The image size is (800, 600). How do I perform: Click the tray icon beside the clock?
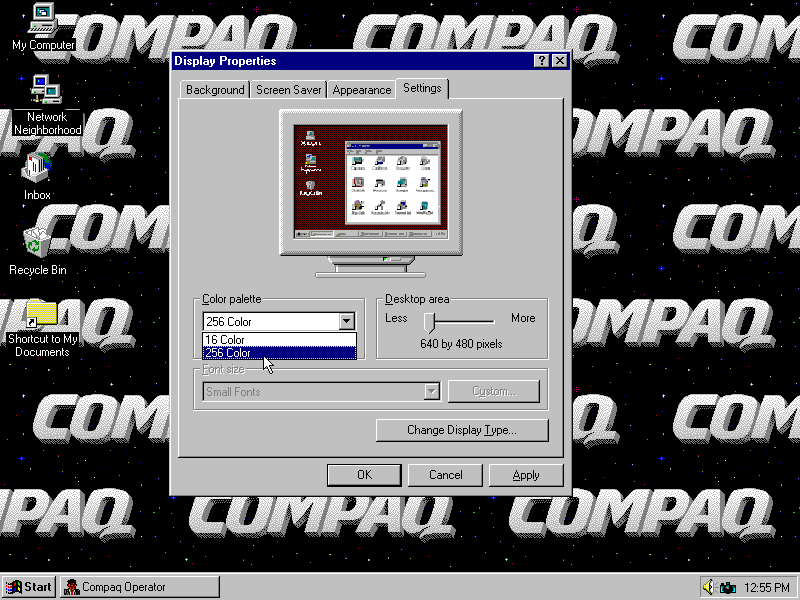coord(728,588)
